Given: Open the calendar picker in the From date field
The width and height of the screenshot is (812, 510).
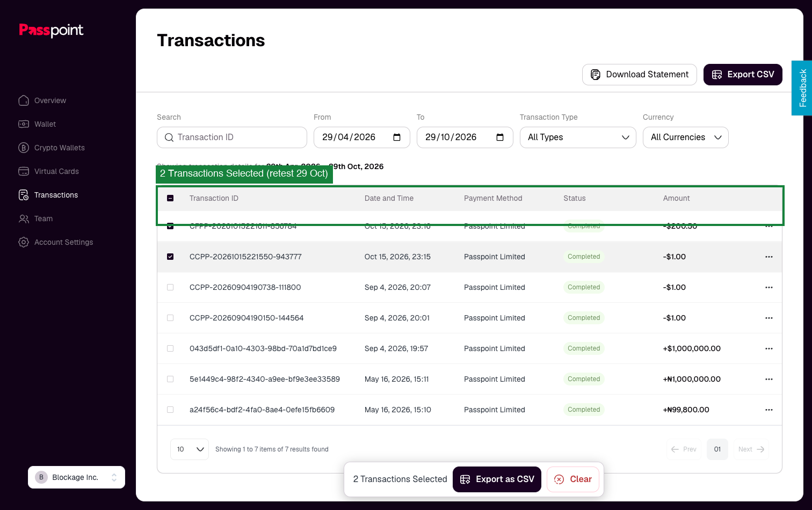Looking at the screenshot, I should tap(397, 137).
